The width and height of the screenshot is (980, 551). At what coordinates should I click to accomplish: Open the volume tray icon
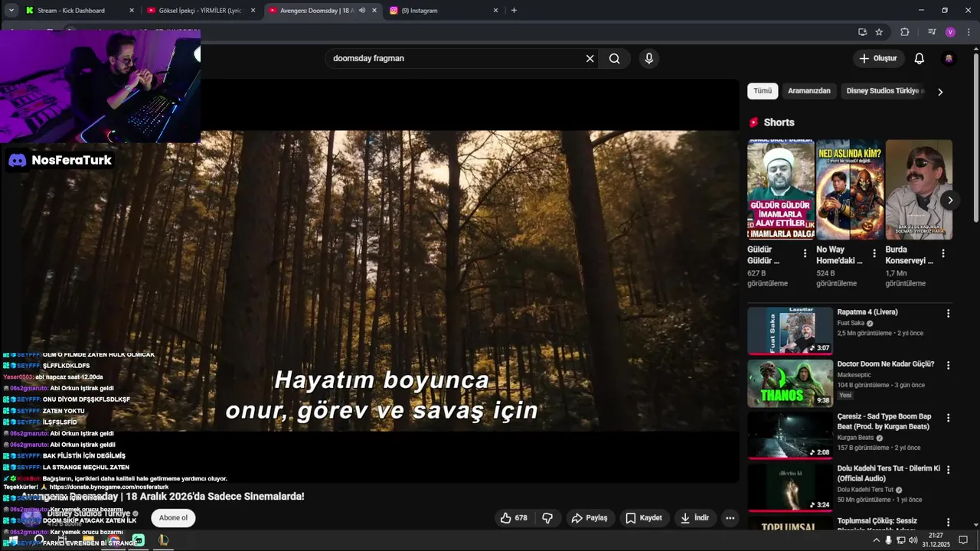coord(913,540)
